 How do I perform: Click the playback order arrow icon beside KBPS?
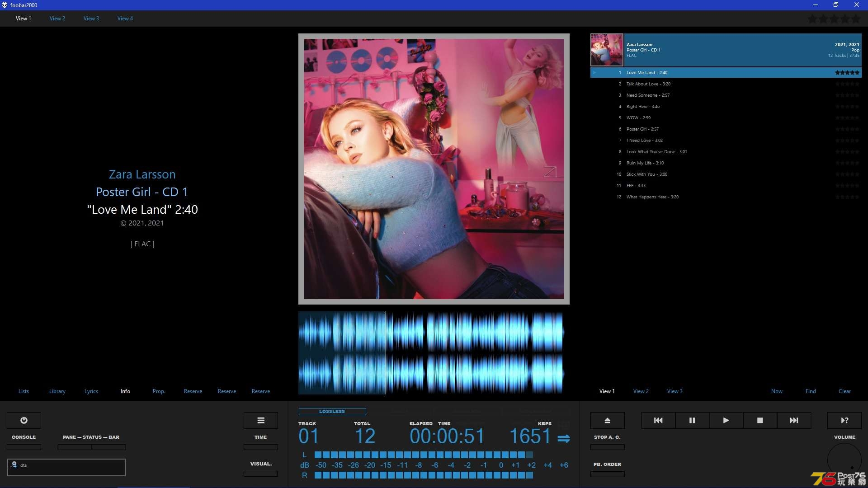click(563, 438)
